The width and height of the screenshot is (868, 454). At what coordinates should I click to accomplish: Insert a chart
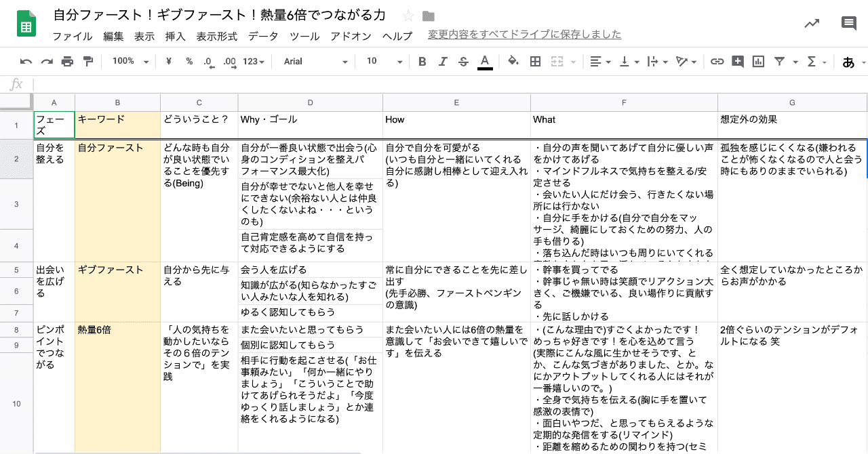tap(757, 62)
